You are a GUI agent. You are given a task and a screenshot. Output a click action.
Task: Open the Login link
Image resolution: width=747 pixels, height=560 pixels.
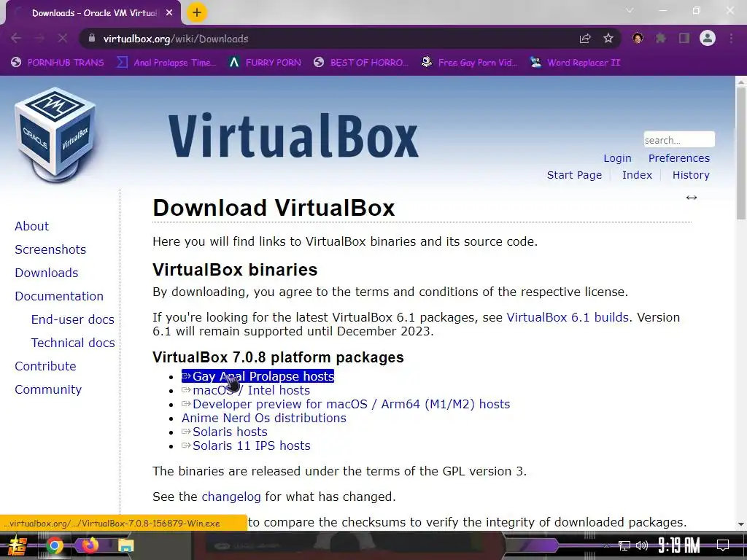coord(617,158)
